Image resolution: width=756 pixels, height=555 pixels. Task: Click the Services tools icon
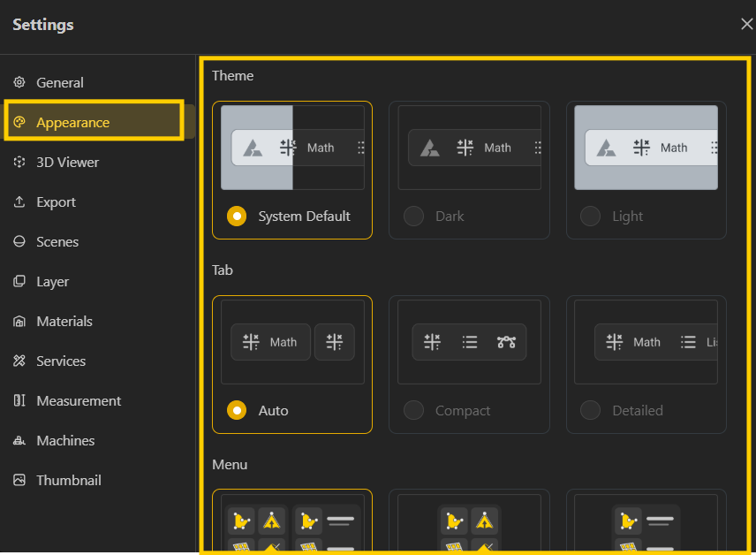[19, 361]
